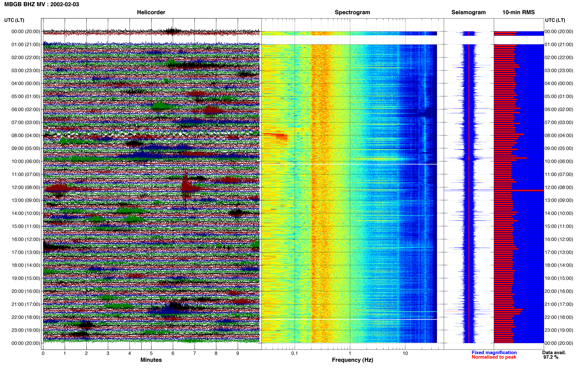Click 13:00 (09:00) on the right time axis

point(559,200)
